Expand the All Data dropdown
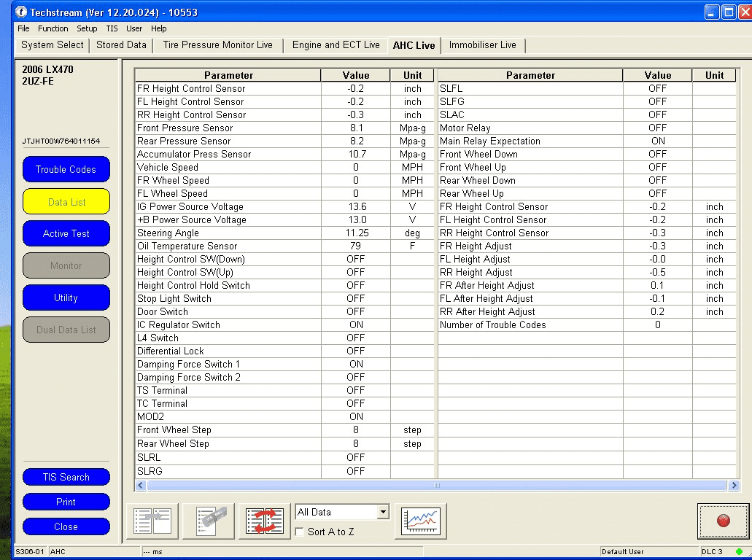The height and width of the screenshot is (560, 752). [x=383, y=512]
